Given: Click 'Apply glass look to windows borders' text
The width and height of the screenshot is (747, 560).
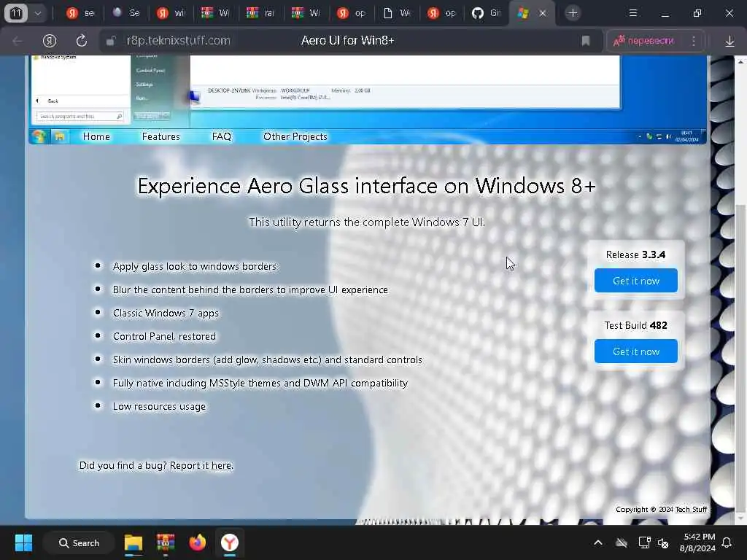Looking at the screenshot, I should [194, 266].
